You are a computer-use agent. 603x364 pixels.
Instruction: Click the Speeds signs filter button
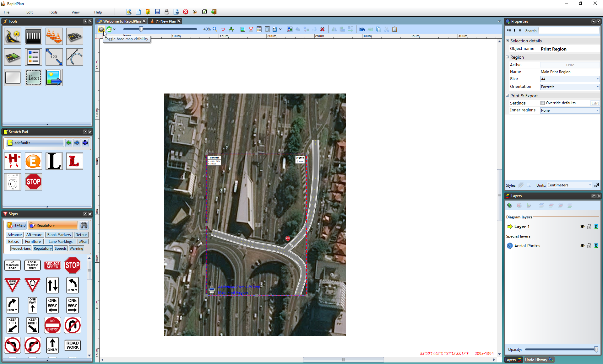pyautogui.click(x=60, y=248)
